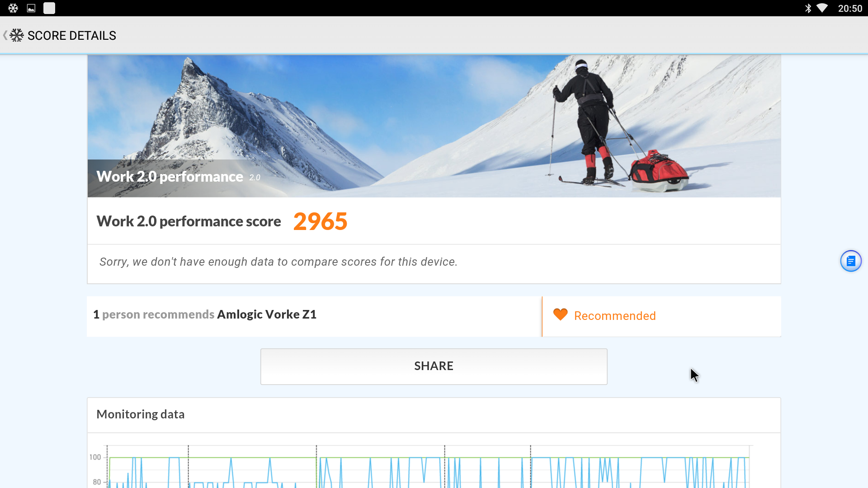The height and width of the screenshot is (488, 868).
Task: Click the not enough data comparison message
Action: (x=278, y=262)
